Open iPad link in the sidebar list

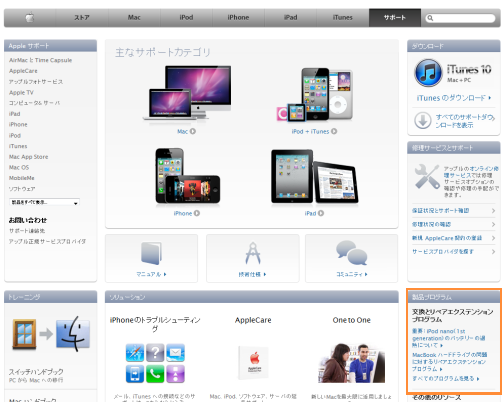[15, 114]
